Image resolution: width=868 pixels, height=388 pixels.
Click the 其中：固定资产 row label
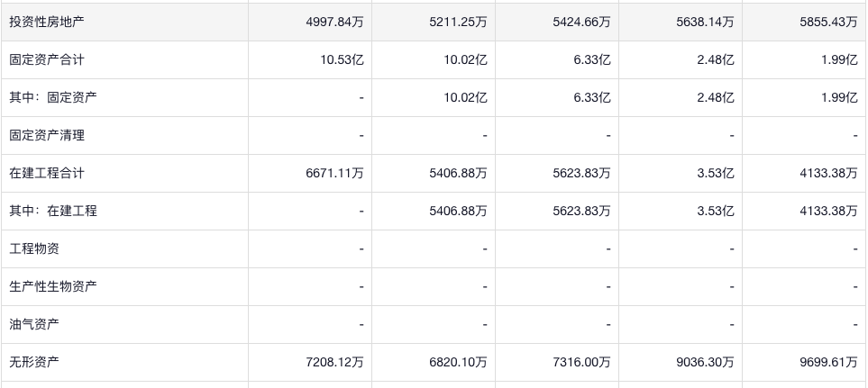52,98
